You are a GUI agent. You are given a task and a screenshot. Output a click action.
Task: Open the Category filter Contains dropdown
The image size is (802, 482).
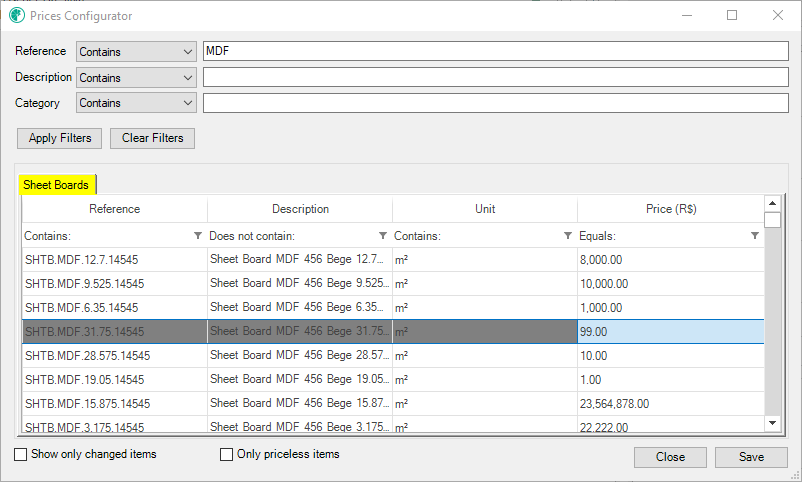137,103
